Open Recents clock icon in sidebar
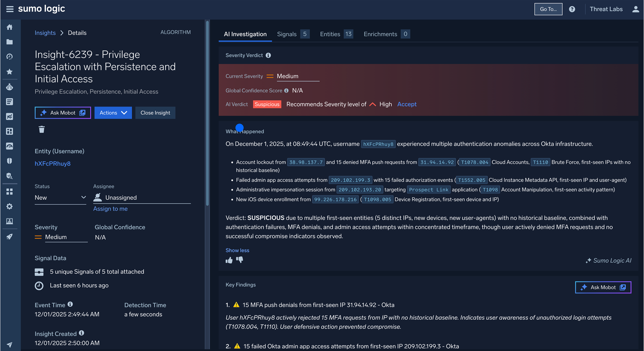This screenshot has width=644, height=351. click(x=10, y=57)
